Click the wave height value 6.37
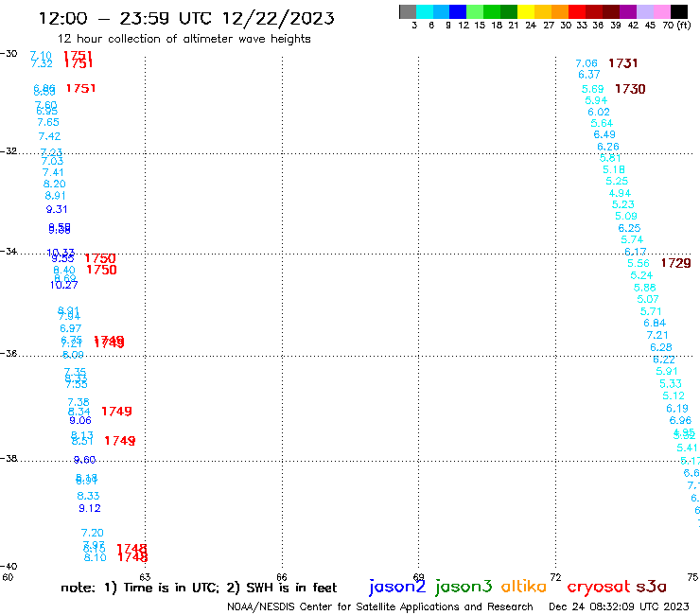Viewport: 700px width, 615px height. 589,75
